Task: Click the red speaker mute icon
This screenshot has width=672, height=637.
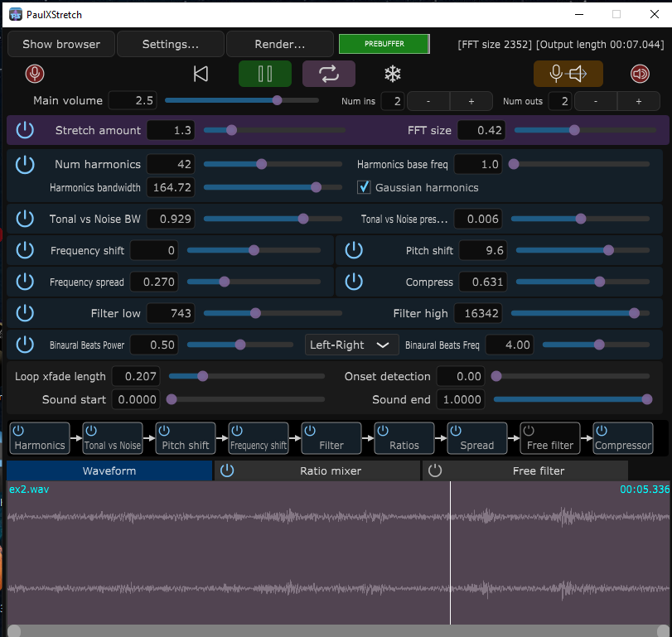Action: click(x=640, y=74)
